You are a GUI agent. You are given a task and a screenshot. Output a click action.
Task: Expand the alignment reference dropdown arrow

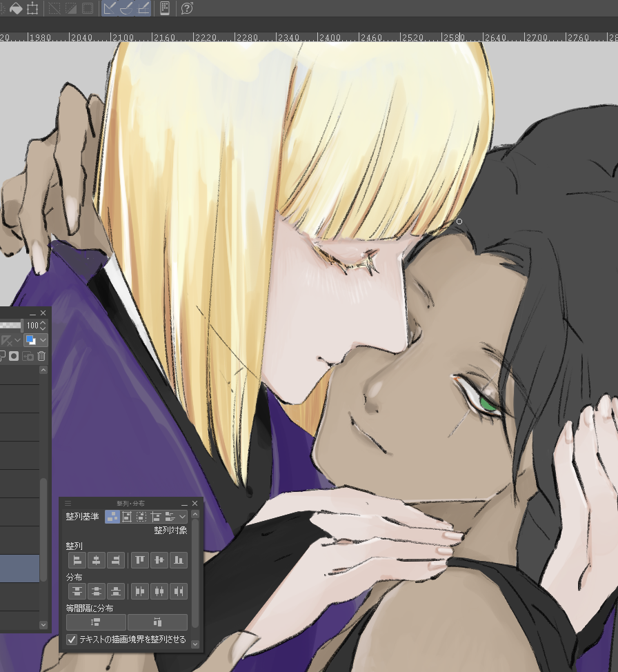coord(183,516)
